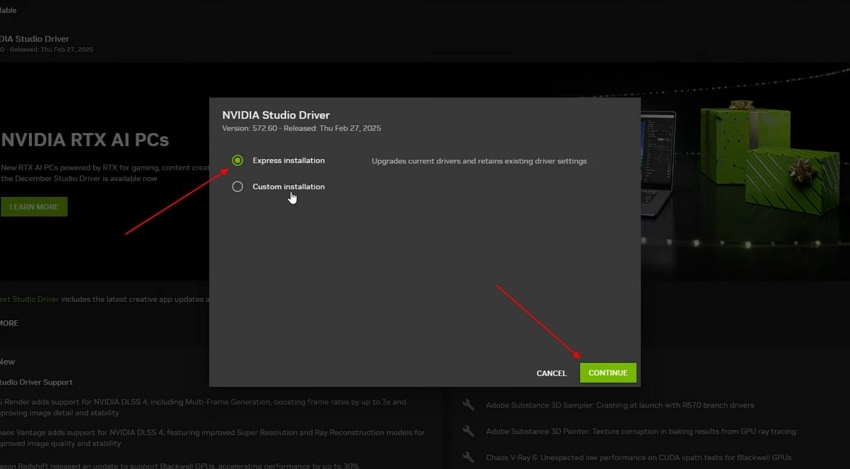Click the LEARN MORE button behind the dialog
The height and width of the screenshot is (469, 850).
point(34,207)
